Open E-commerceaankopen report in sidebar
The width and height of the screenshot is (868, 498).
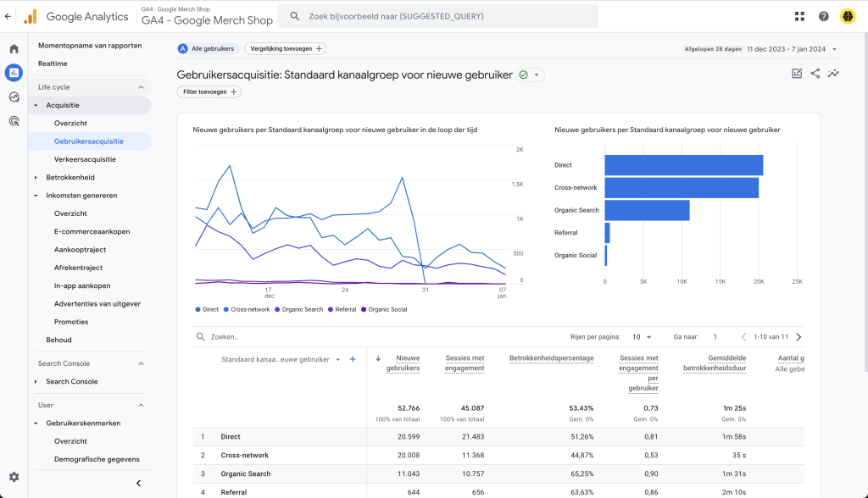92,232
